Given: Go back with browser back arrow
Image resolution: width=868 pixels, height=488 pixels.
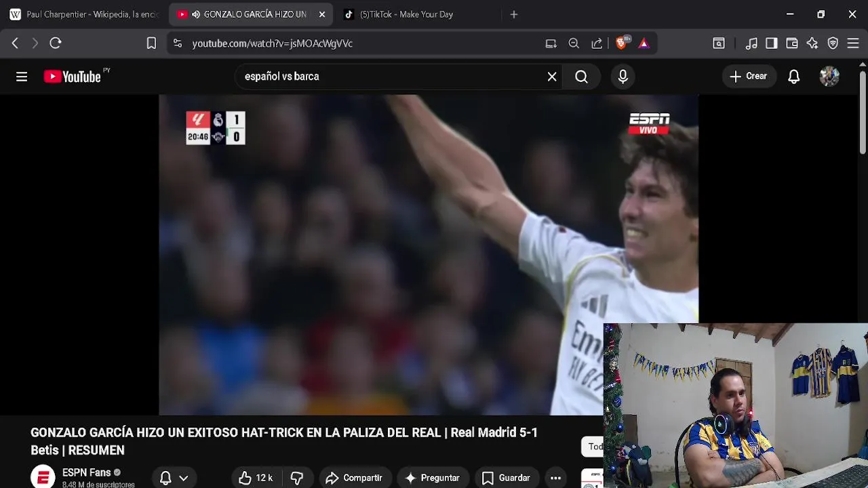Looking at the screenshot, I should pyautogui.click(x=15, y=43).
